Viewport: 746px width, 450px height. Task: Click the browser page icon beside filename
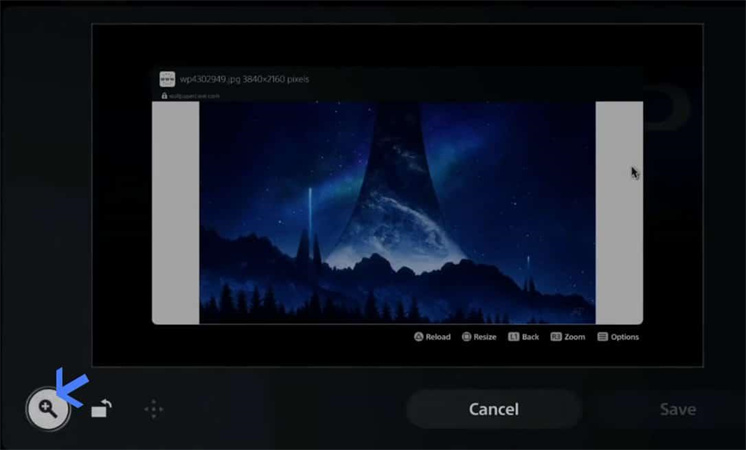(167, 79)
